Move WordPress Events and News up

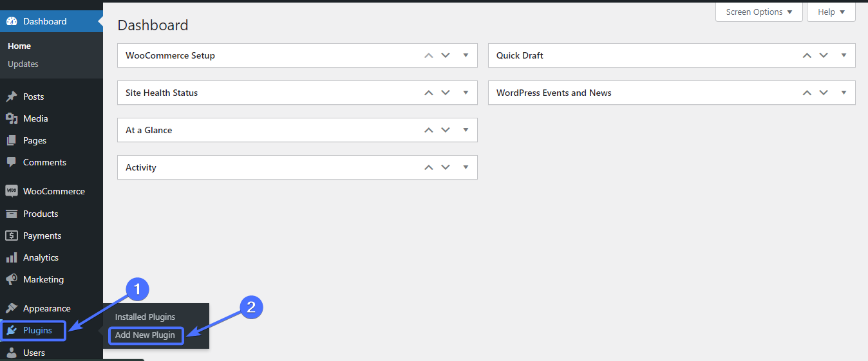coord(807,93)
